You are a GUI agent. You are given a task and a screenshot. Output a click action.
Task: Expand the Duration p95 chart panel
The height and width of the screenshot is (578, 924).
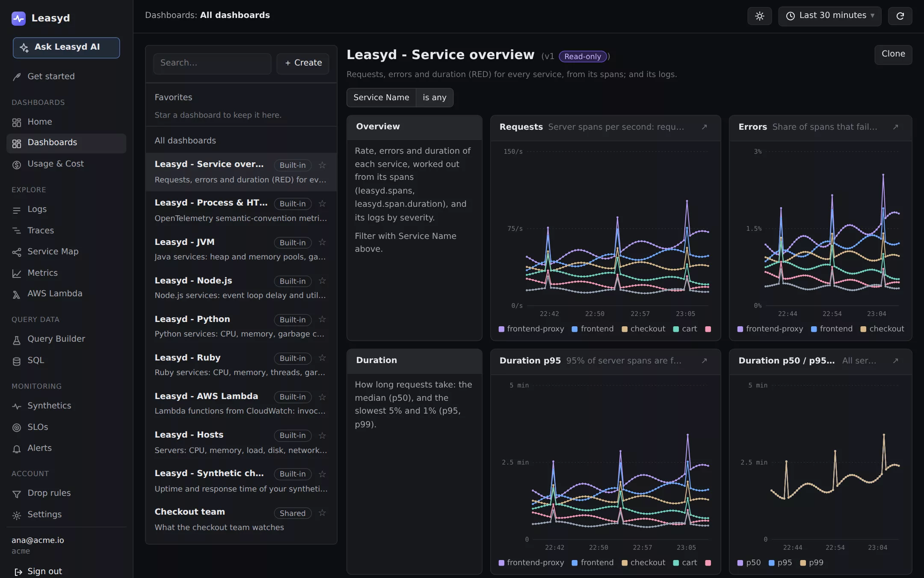705,361
